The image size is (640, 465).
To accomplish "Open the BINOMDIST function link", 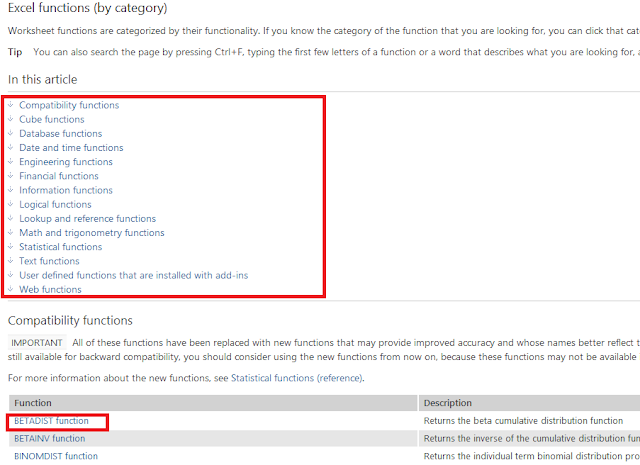I will coord(56,456).
